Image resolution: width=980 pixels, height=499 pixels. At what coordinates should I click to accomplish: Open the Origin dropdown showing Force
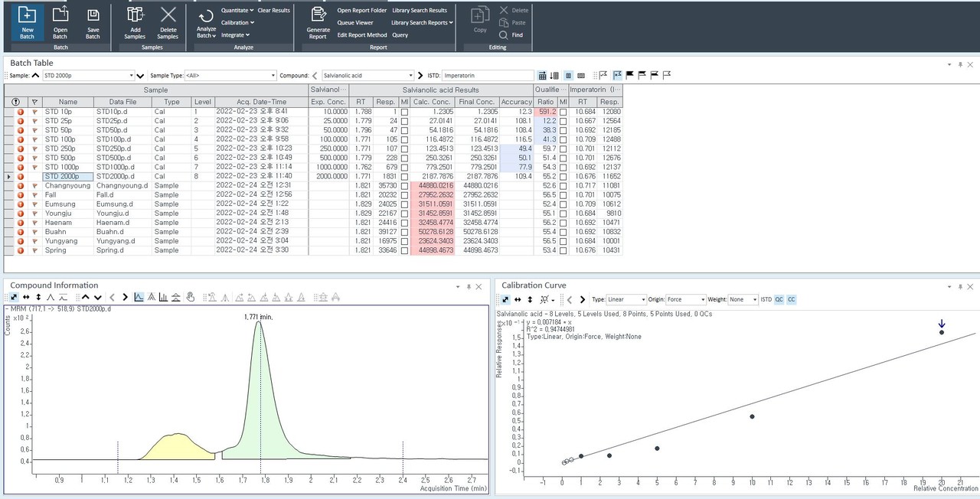point(701,299)
